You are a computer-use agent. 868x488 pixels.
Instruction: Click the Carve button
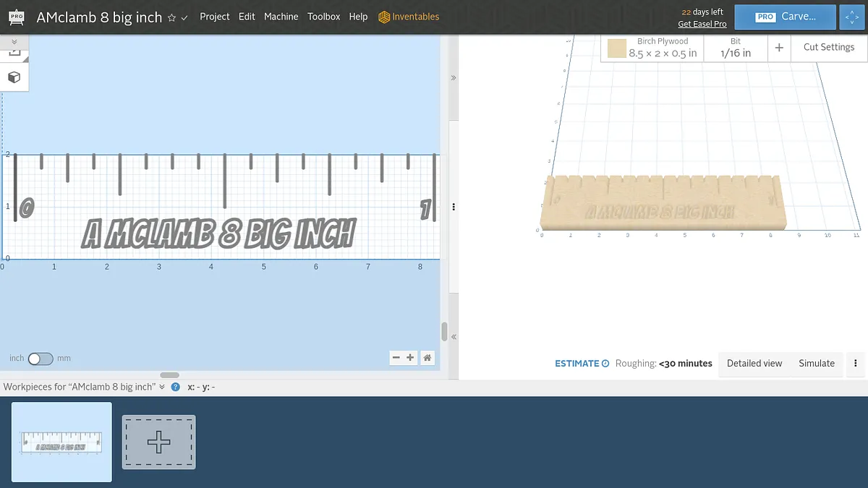pos(785,17)
